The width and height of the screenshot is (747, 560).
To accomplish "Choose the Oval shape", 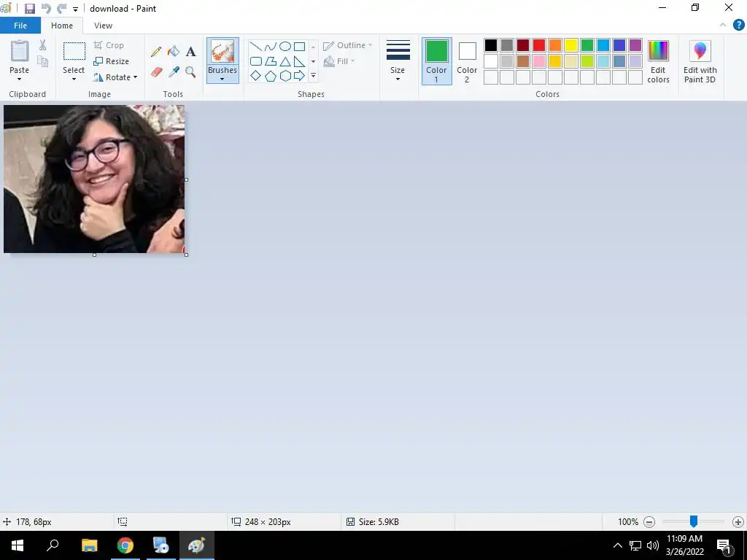I will click(x=285, y=47).
